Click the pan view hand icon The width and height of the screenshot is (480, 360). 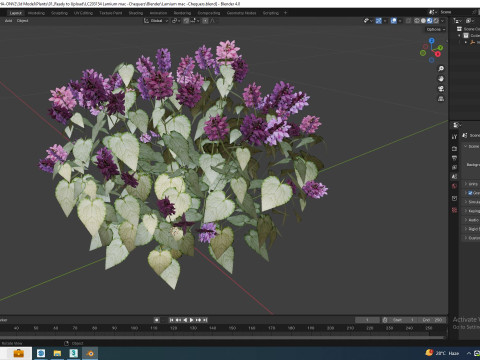(441, 79)
